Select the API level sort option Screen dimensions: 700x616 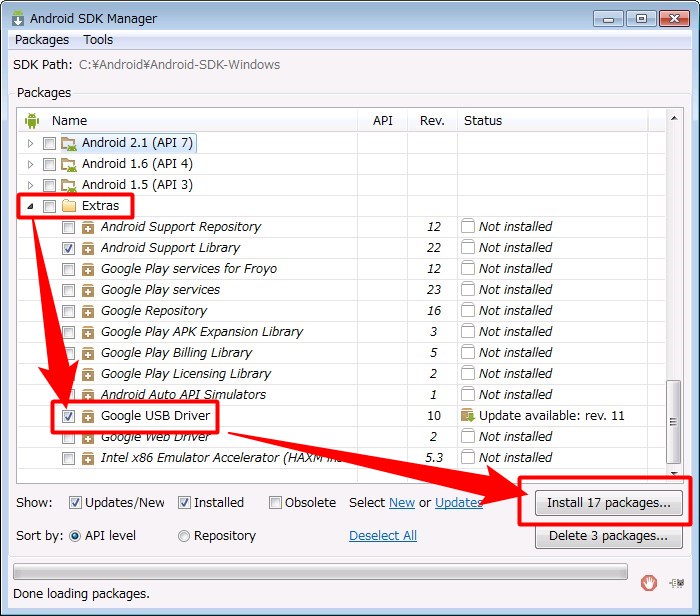[75, 536]
